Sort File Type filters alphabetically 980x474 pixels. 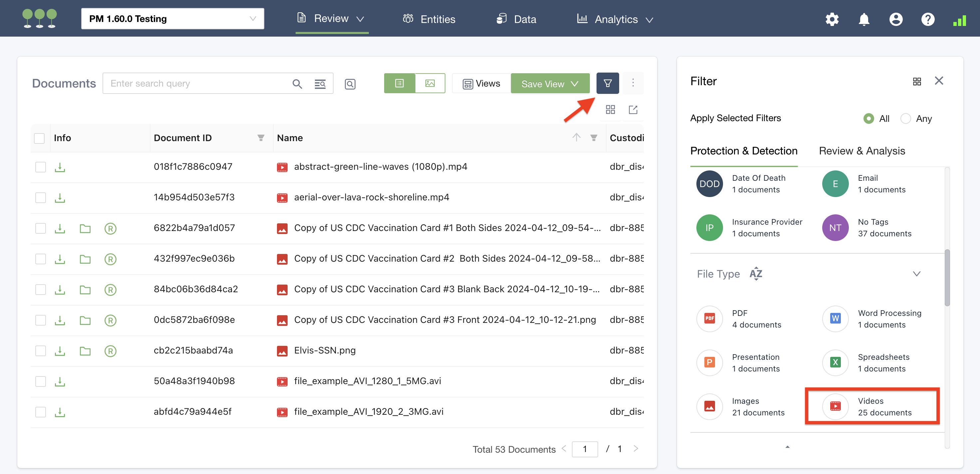[x=756, y=274]
